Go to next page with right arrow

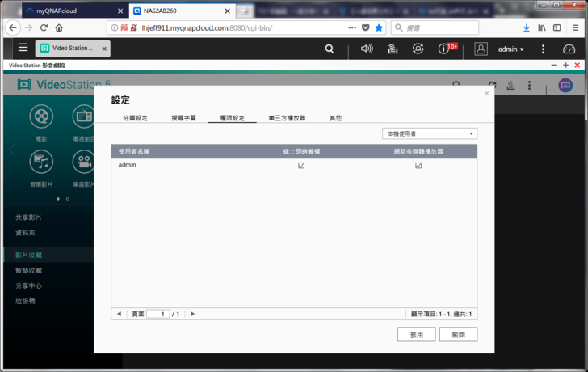click(192, 314)
